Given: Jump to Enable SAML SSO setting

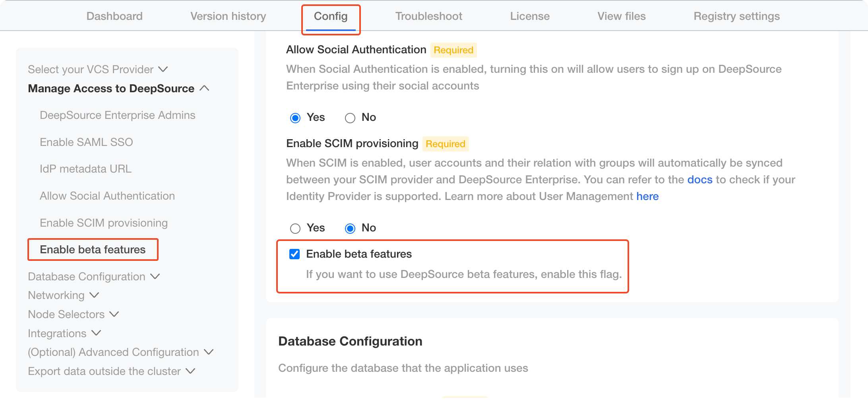Looking at the screenshot, I should tap(86, 142).
